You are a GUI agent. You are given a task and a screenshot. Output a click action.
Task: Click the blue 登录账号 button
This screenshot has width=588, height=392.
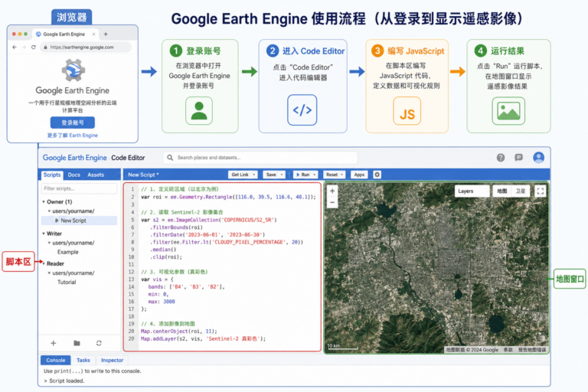pyautogui.click(x=73, y=122)
